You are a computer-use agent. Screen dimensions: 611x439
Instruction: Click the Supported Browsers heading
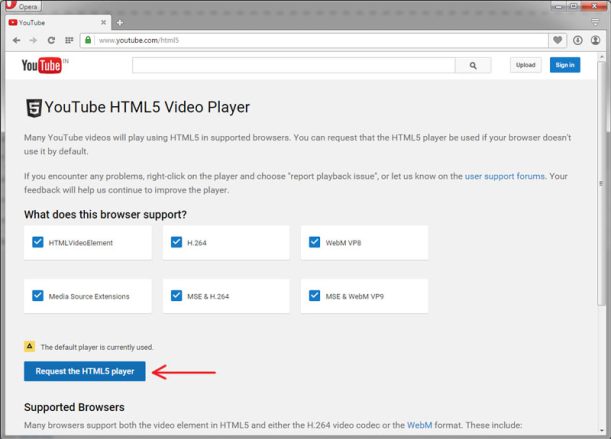(x=74, y=407)
